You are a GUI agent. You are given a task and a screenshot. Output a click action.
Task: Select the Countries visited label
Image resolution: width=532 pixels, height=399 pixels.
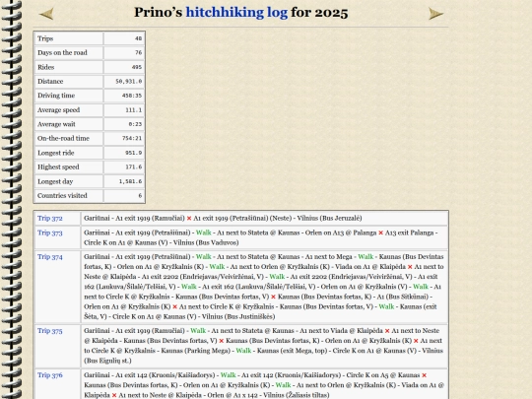[62, 196]
